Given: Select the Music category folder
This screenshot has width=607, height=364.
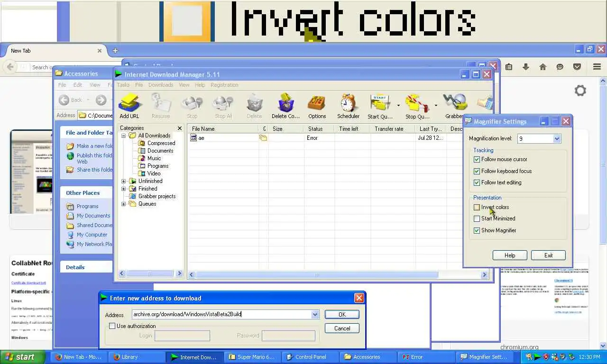Looking at the screenshot, I should pyautogui.click(x=154, y=158).
